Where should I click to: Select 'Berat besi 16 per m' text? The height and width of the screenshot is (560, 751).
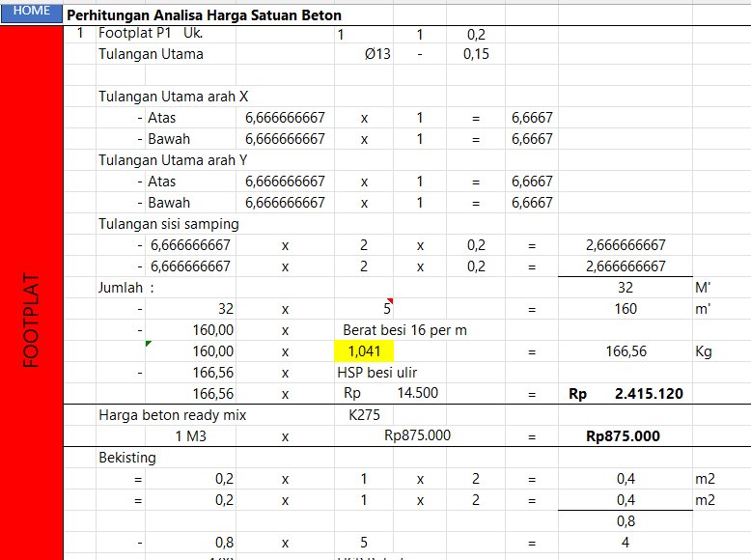click(x=404, y=330)
